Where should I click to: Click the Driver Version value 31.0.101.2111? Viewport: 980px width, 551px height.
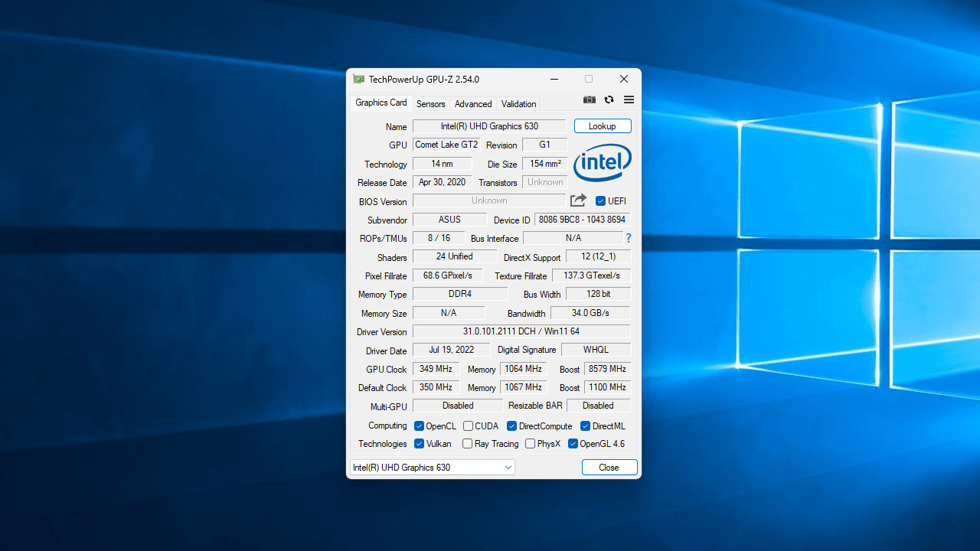521,331
